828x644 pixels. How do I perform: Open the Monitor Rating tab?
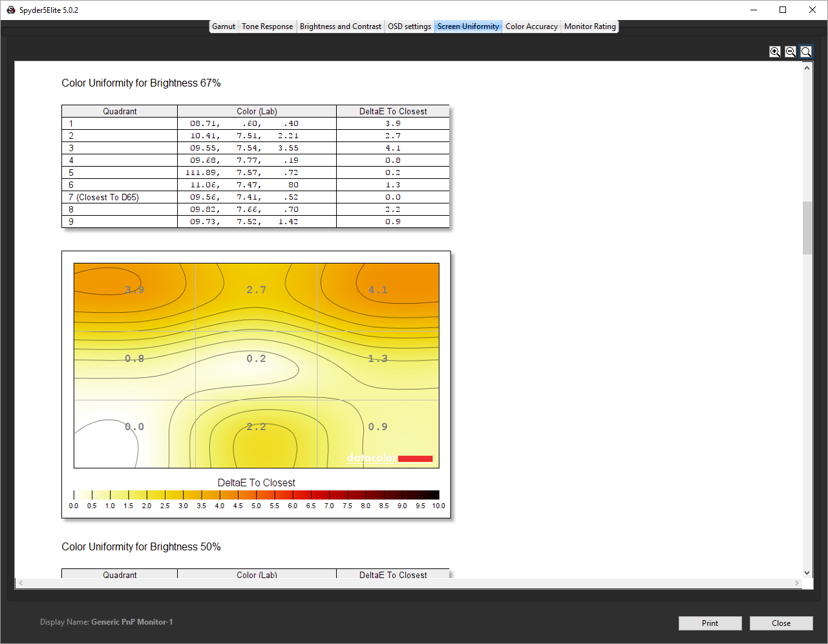590,26
